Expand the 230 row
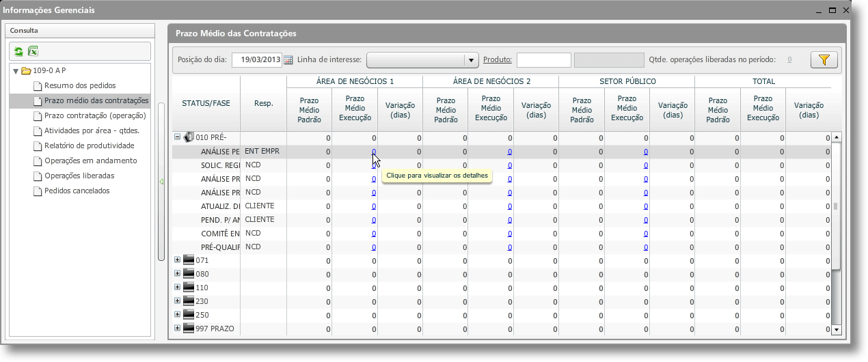The width and height of the screenshot is (868, 362). [177, 301]
